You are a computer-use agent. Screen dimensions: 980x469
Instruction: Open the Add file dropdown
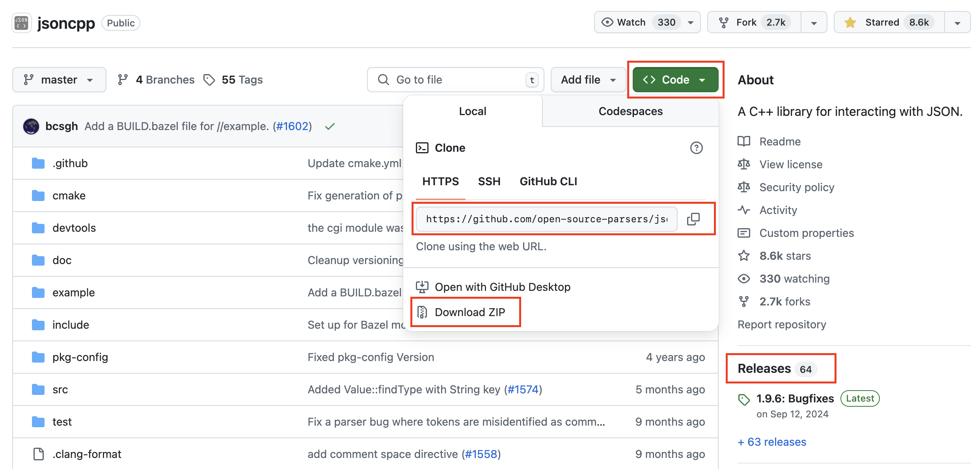[x=588, y=80]
